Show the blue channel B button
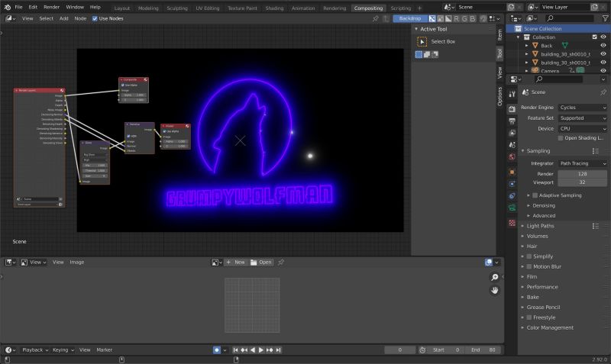Viewport: 611px width, 364px height. (x=473, y=18)
